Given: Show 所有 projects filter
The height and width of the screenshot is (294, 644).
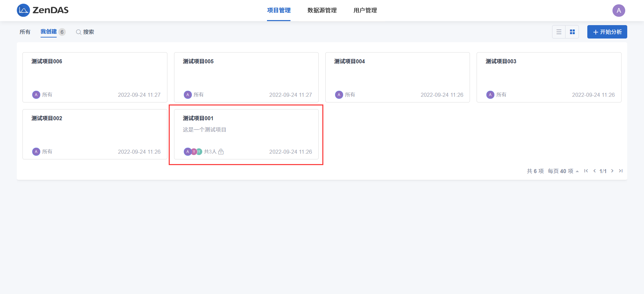Looking at the screenshot, I should pyautogui.click(x=25, y=32).
